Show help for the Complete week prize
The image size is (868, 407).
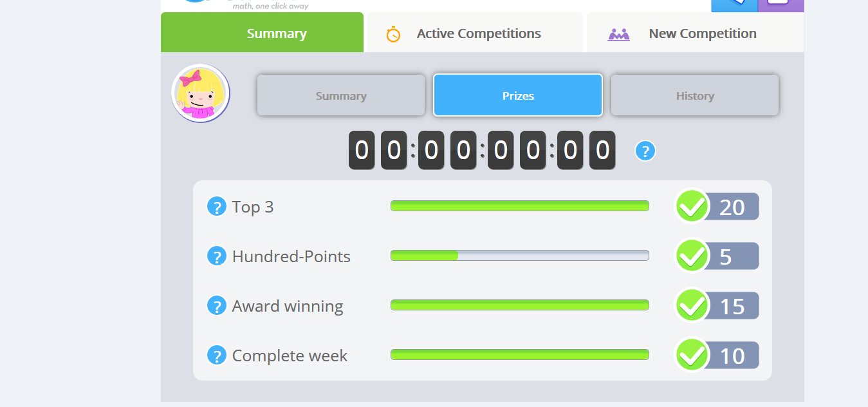click(217, 355)
